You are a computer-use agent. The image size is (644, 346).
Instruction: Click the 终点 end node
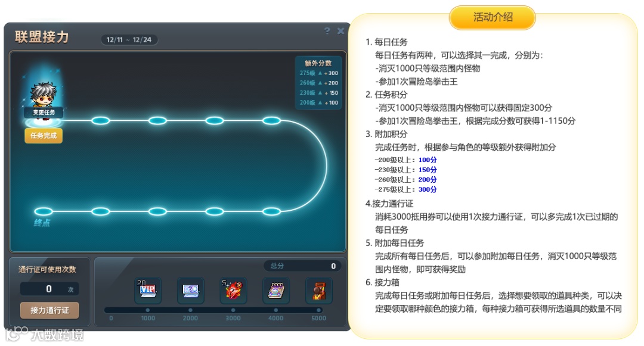pyautogui.click(x=43, y=211)
